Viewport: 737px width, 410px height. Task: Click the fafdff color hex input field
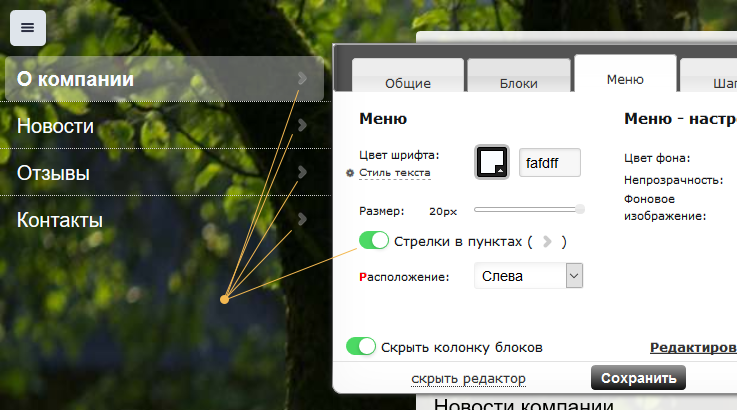click(549, 163)
